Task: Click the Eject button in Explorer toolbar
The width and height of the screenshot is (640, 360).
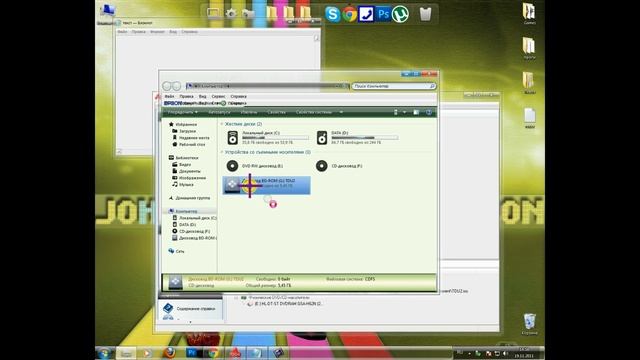Action: [249, 112]
